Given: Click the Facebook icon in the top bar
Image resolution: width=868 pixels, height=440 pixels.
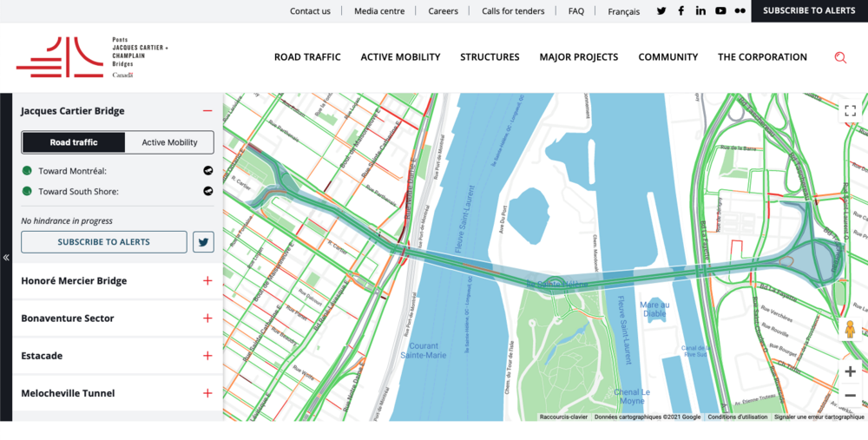Looking at the screenshot, I should (681, 11).
